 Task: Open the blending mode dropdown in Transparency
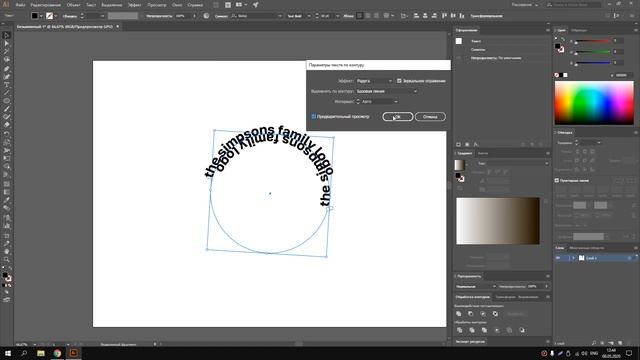(476, 286)
